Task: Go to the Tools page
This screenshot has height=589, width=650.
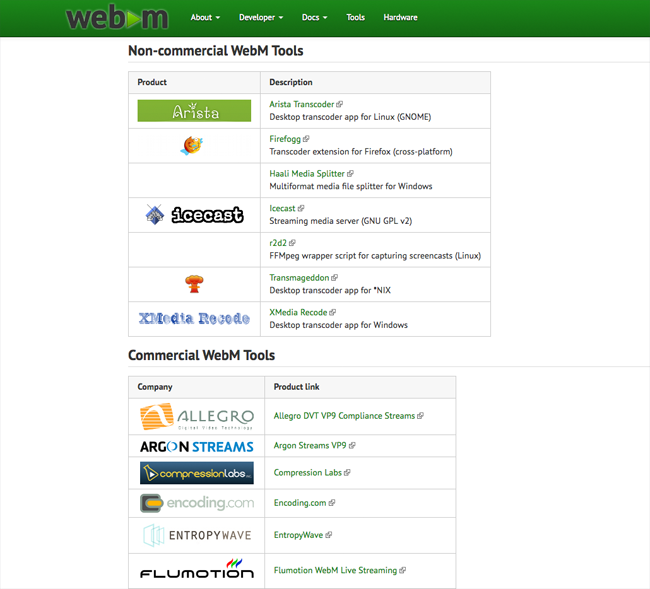Action: [355, 17]
